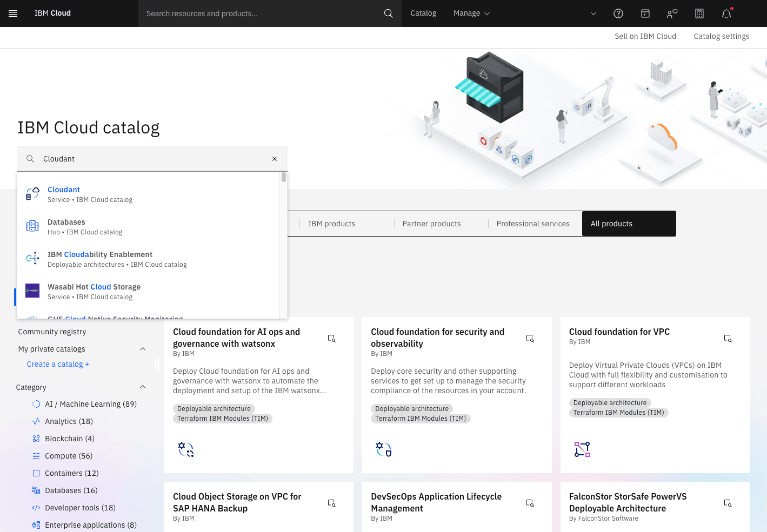This screenshot has height=532, width=767.
Task: Choose IBM Cloudability Enablement suggestion
Action: click(149, 259)
